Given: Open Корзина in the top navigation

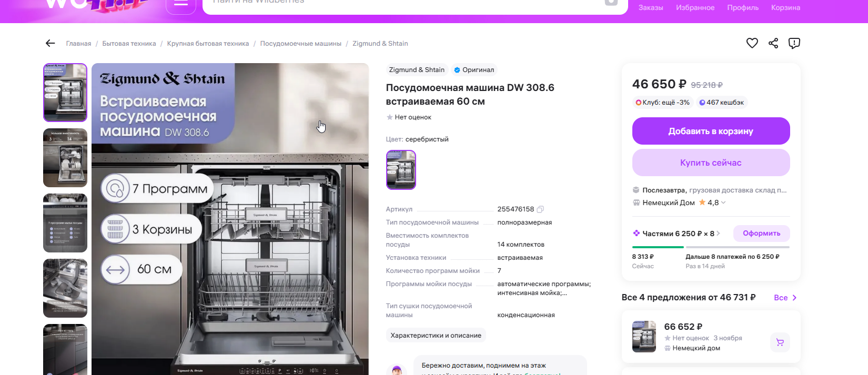Looking at the screenshot, I should pyautogui.click(x=785, y=7).
